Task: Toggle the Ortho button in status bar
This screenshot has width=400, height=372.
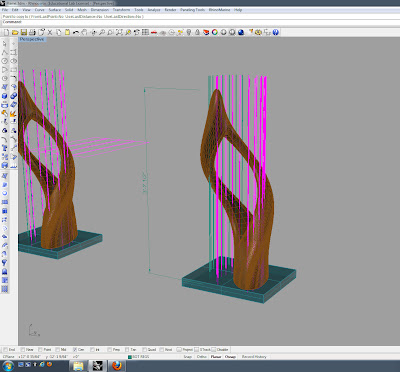Action: pyautogui.click(x=202, y=357)
